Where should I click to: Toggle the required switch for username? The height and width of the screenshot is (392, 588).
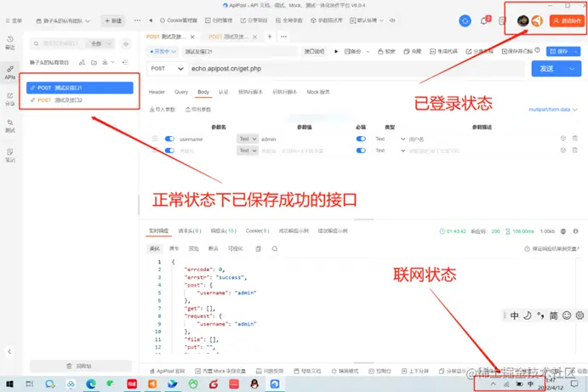coord(361,139)
